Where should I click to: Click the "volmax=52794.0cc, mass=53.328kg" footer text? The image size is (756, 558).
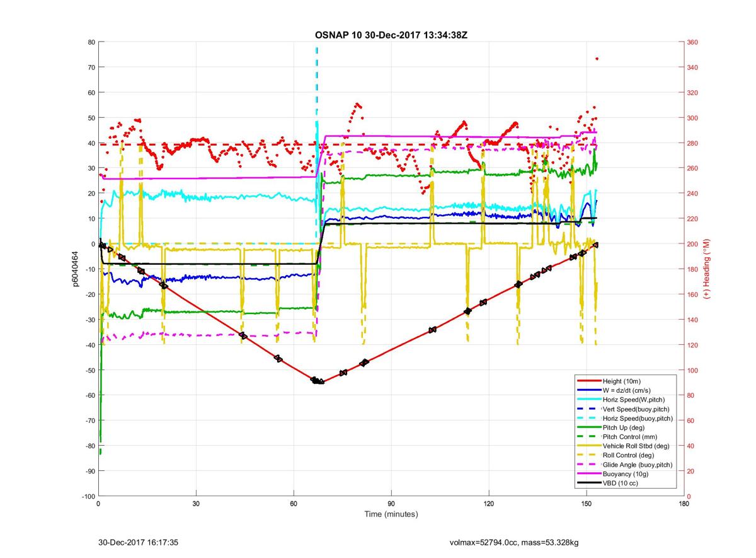[515, 542]
